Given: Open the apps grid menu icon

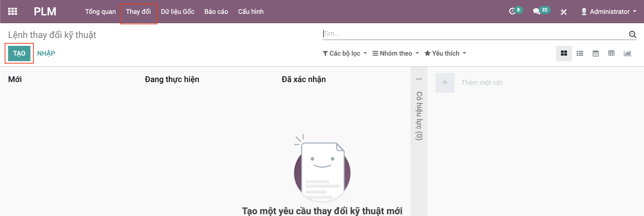Looking at the screenshot, I should tap(13, 12).
